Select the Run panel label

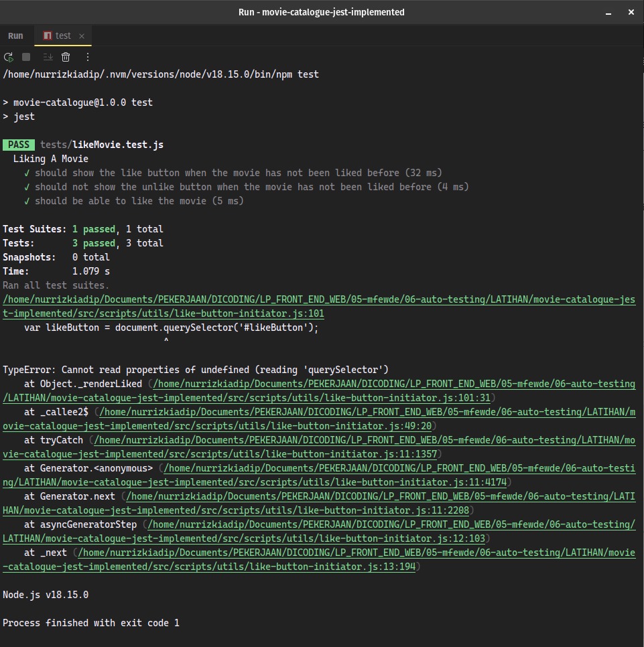tap(15, 35)
